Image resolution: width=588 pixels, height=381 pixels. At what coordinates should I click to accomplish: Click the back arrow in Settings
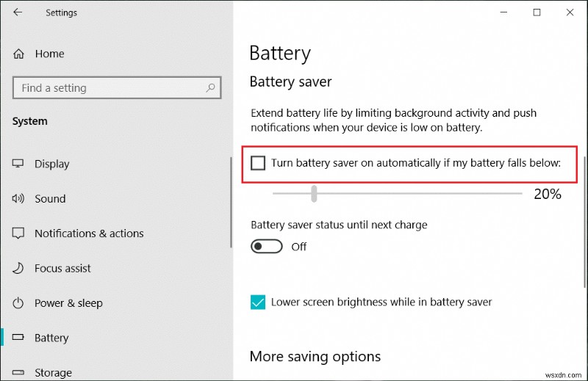[x=18, y=12]
